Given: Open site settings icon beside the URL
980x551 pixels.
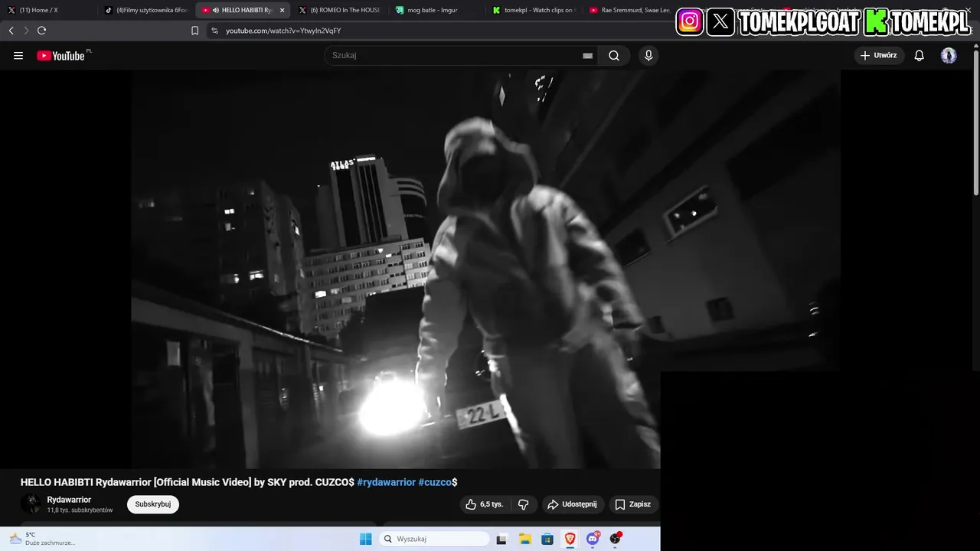Looking at the screenshot, I should pos(214,31).
